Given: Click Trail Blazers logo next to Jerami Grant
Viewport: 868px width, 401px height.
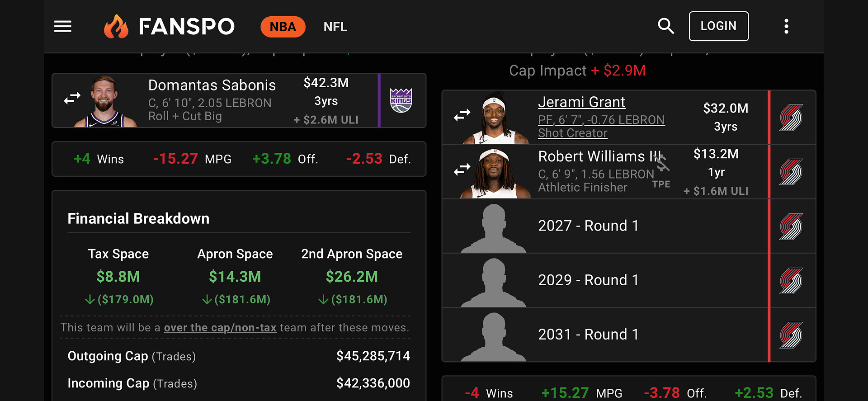Looking at the screenshot, I should coord(791,118).
